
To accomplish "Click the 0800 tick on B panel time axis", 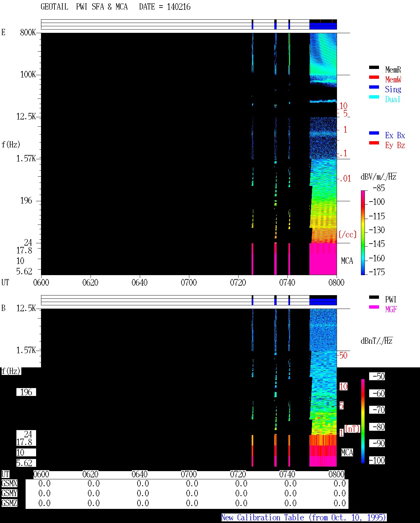I will tap(336, 474).
